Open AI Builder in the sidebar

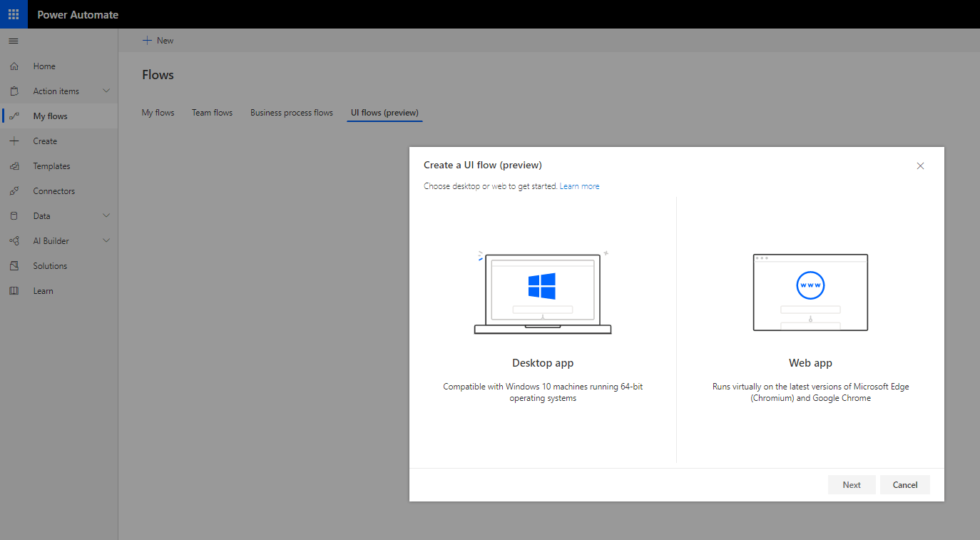[x=51, y=241]
